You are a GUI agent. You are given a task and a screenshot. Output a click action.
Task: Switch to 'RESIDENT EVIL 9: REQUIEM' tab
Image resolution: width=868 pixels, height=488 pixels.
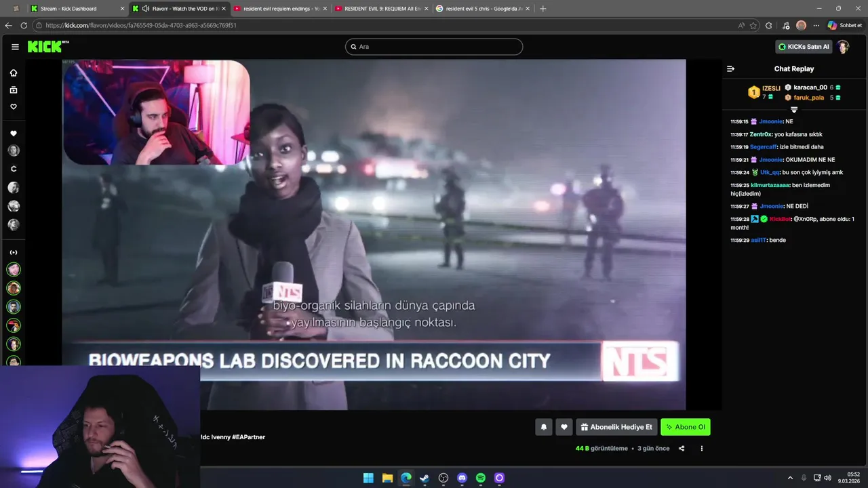tap(382, 9)
